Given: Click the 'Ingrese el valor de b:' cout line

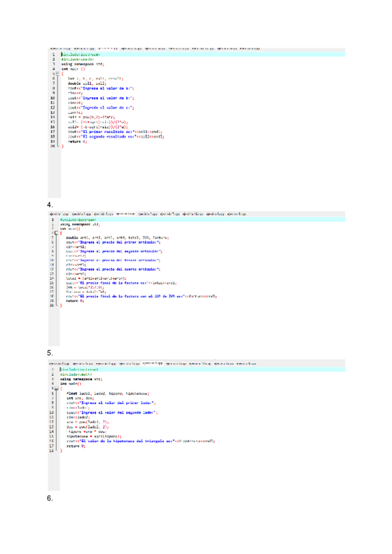Looking at the screenshot, I should pyautogui.click(x=101, y=98).
